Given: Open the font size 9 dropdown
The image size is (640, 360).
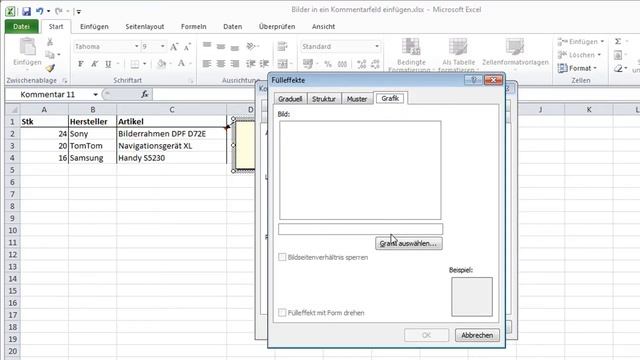Looking at the screenshot, I should point(162,47).
